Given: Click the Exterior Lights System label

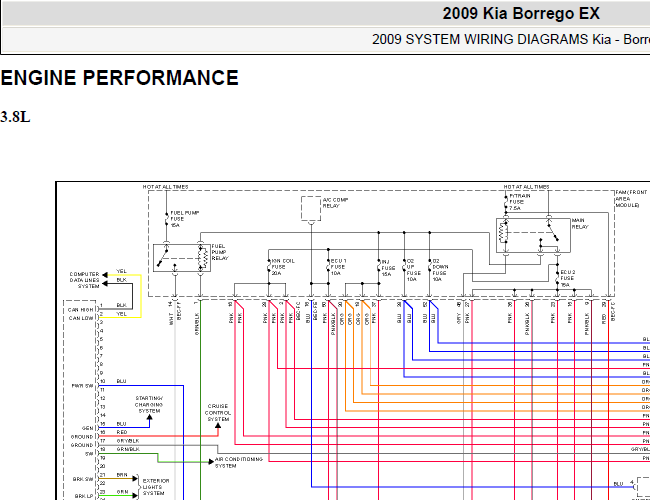Looking at the screenshot, I should click(156, 487).
